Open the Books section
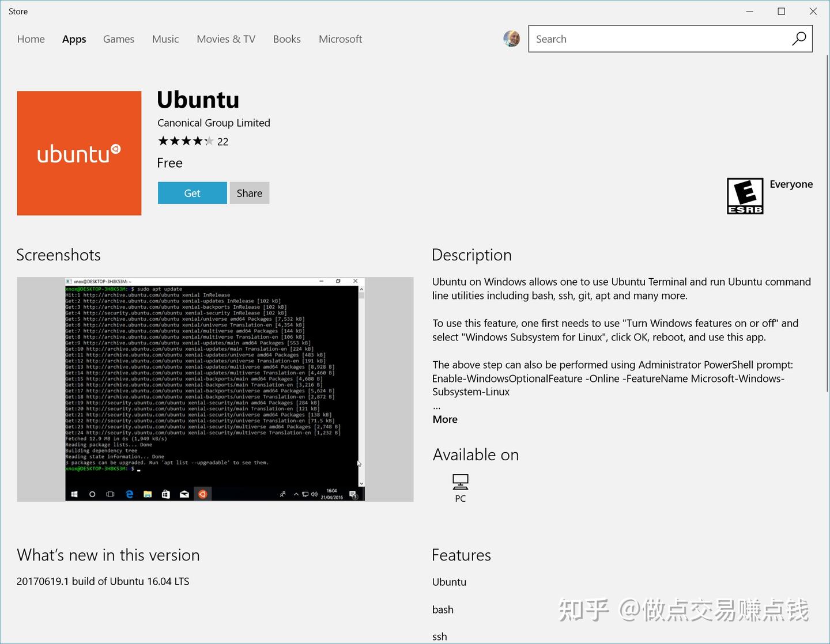The image size is (830, 644). click(x=286, y=39)
